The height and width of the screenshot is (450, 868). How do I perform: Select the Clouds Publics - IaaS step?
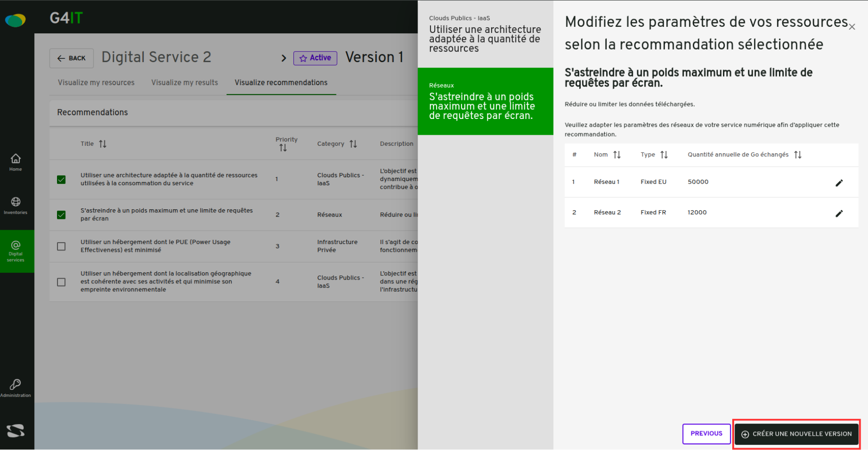tap(485, 34)
